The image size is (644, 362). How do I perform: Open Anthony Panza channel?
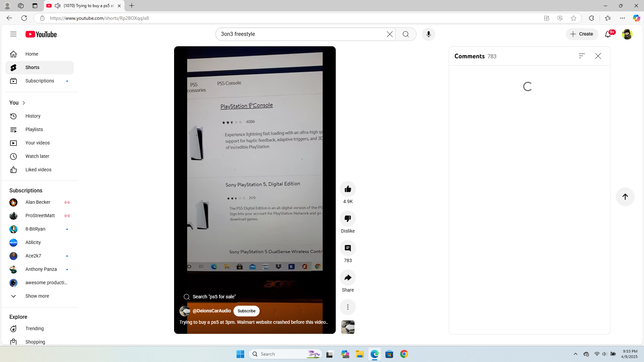point(40,269)
